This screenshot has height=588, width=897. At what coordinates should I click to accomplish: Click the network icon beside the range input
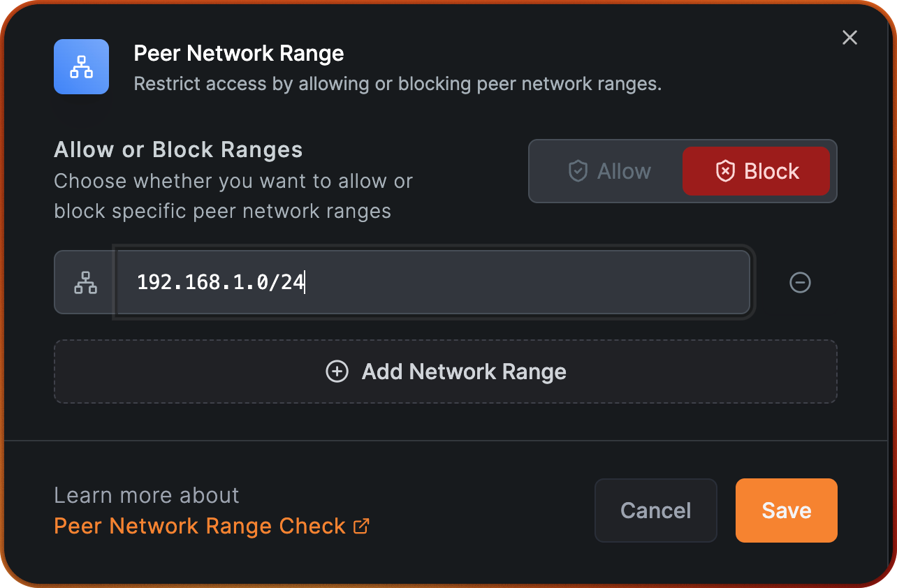click(85, 282)
